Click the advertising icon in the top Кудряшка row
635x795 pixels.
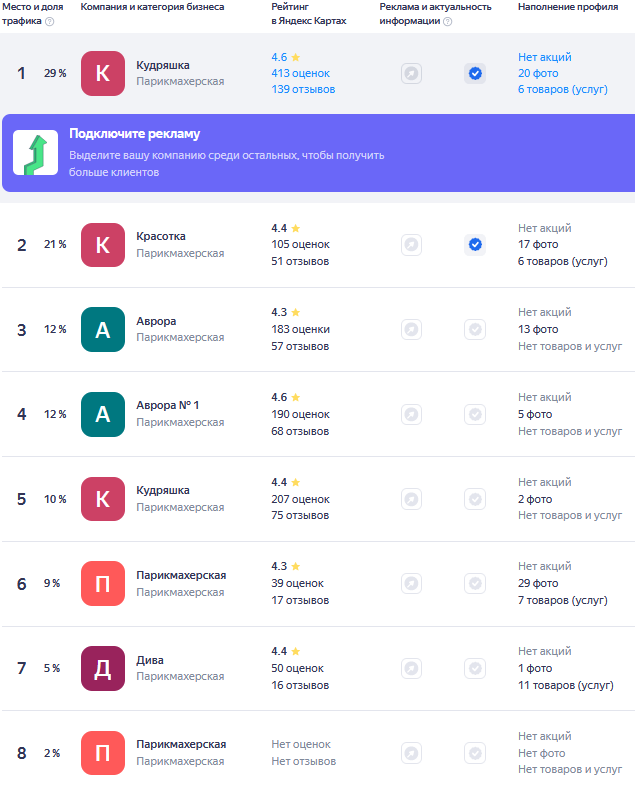click(x=411, y=74)
